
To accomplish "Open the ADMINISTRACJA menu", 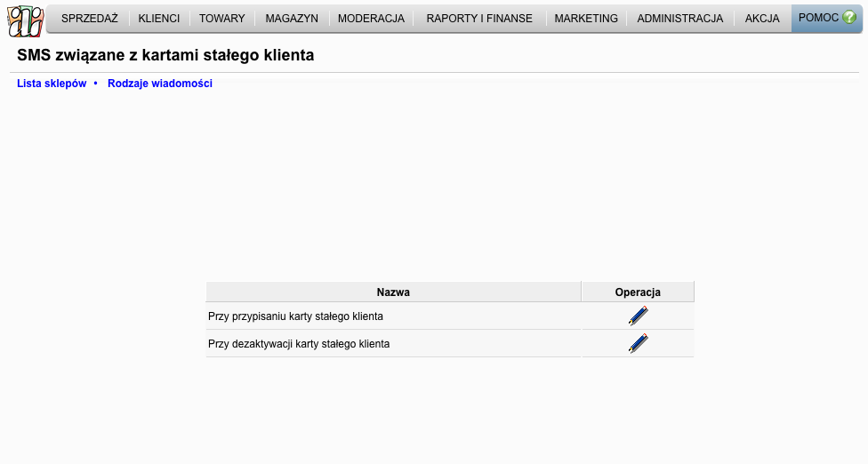I will pyautogui.click(x=679, y=19).
